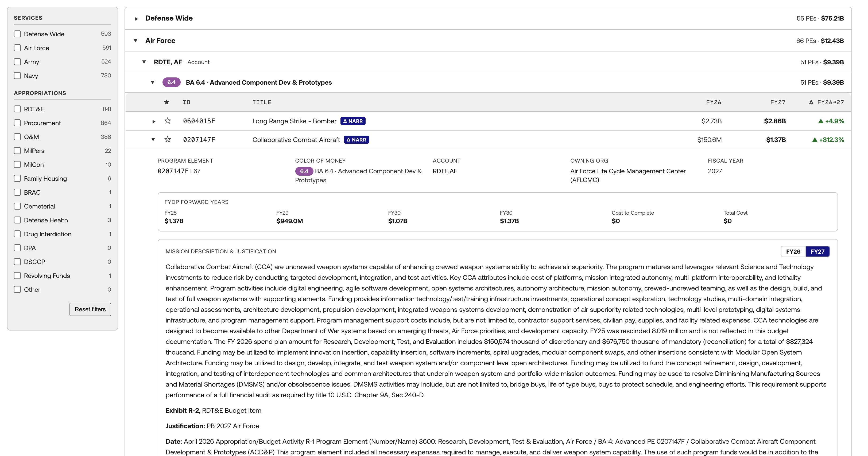The height and width of the screenshot is (456, 868).
Task: Check the RDT&E appropriation filter
Action: tap(18, 109)
